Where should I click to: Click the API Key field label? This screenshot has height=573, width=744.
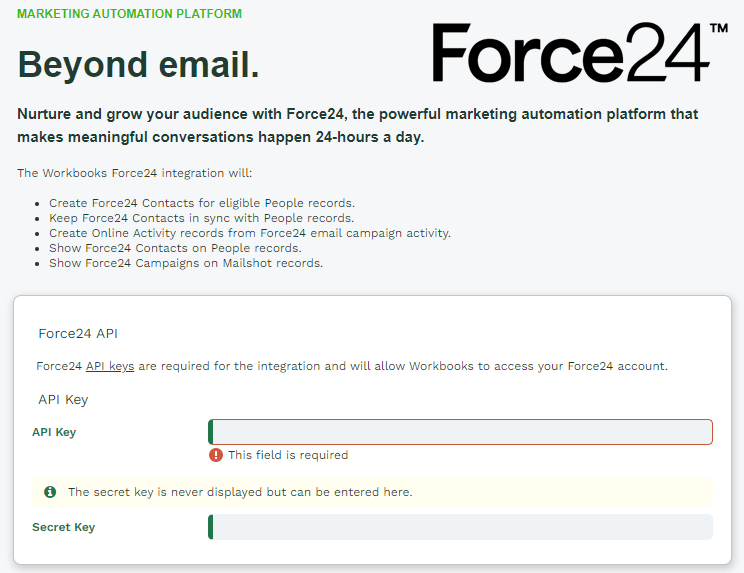click(x=54, y=432)
